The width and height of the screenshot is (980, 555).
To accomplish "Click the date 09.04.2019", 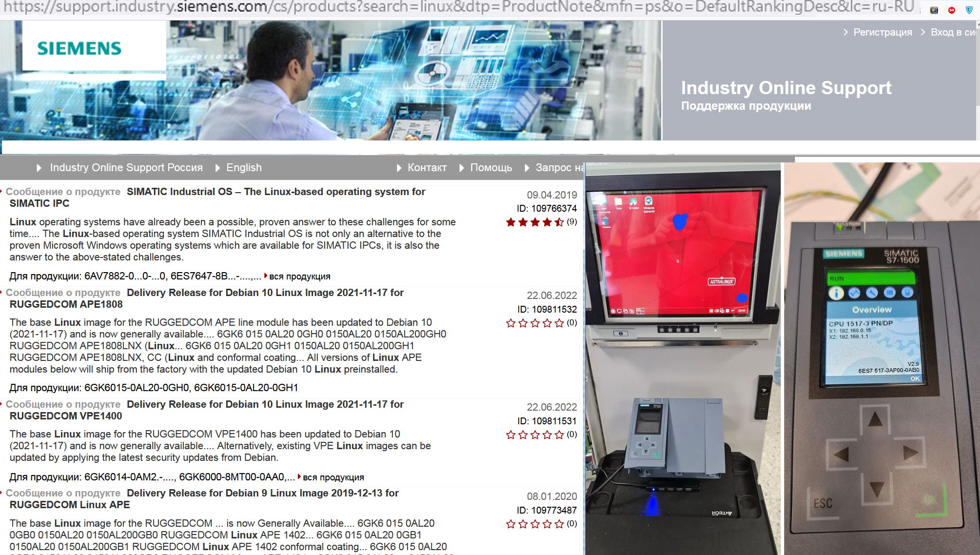I will click(552, 195).
